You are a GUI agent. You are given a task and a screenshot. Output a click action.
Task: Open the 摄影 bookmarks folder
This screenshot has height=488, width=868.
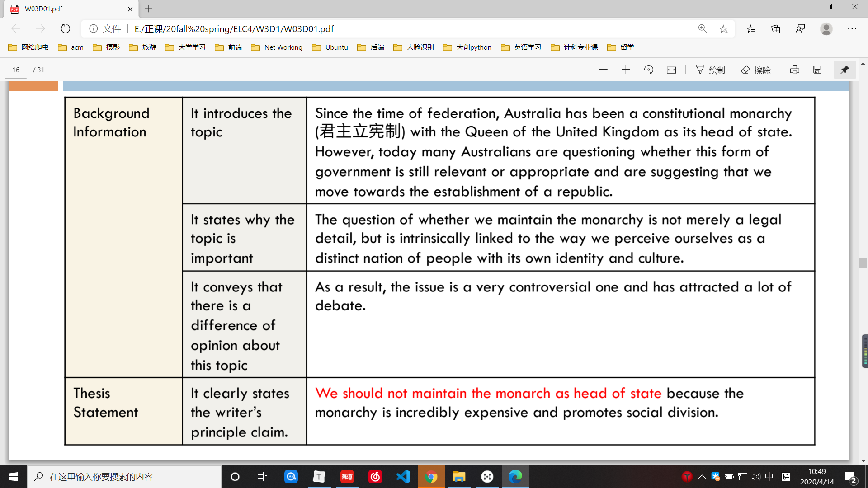pos(106,47)
